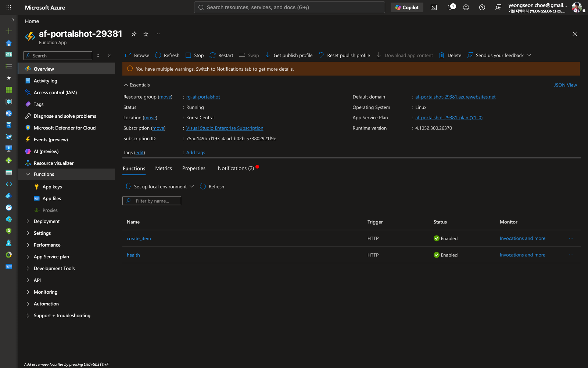
Task: Open the app service plan link
Action: click(x=449, y=118)
